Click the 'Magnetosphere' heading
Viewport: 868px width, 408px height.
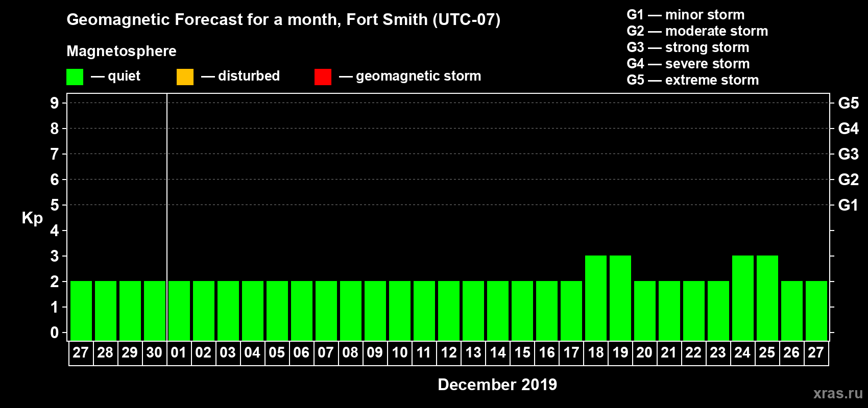122,51
